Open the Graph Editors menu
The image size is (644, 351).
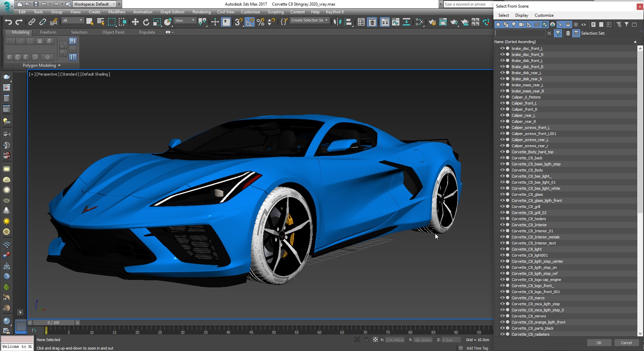pyautogui.click(x=172, y=12)
